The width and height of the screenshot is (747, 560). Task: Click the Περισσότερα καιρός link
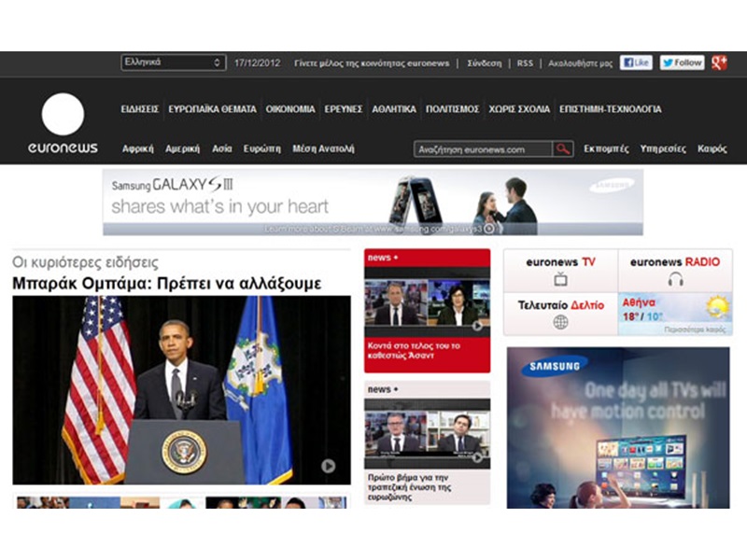click(x=695, y=329)
